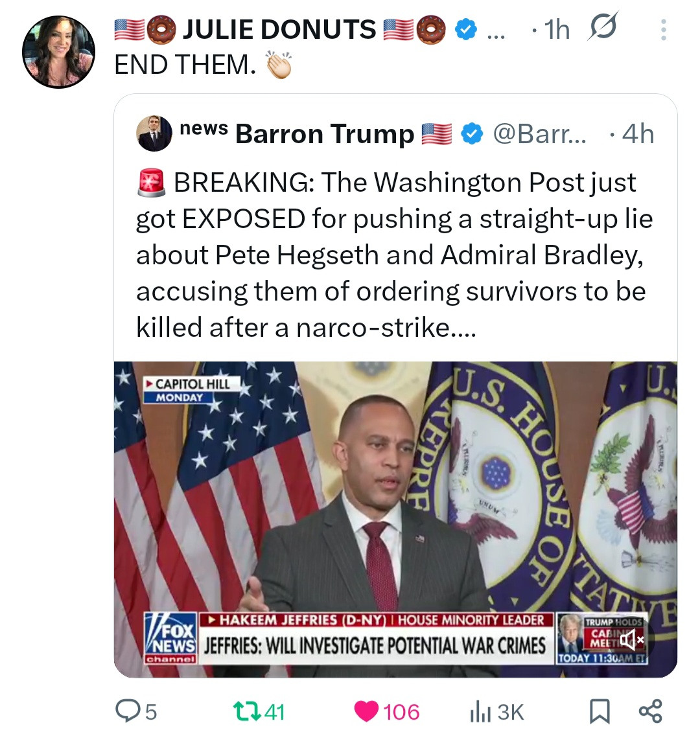
Task: Expand the truncated @Barr... handle
Action: click(x=539, y=134)
